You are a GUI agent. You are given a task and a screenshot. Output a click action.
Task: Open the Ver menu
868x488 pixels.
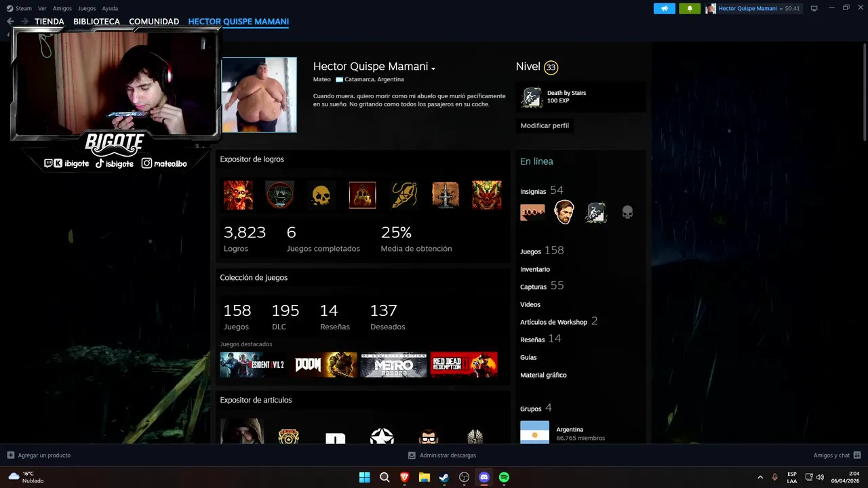[x=42, y=8]
